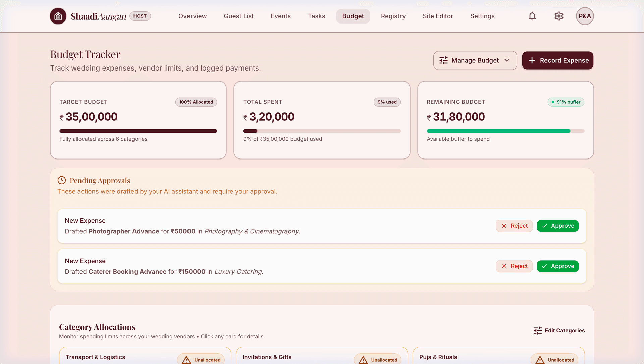Open the P&A profile avatar
The height and width of the screenshot is (364, 644).
tap(585, 16)
